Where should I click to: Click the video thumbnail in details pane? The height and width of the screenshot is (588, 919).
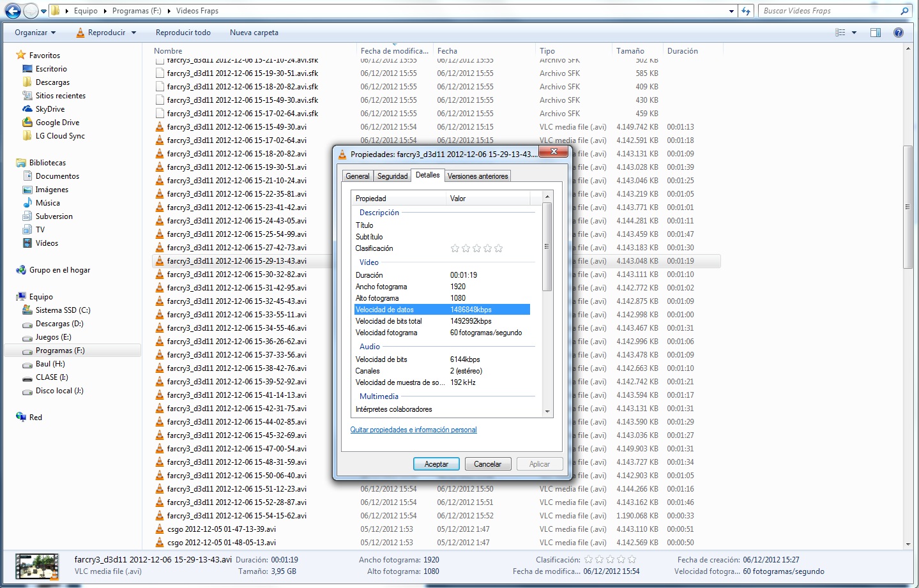point(37,566)
